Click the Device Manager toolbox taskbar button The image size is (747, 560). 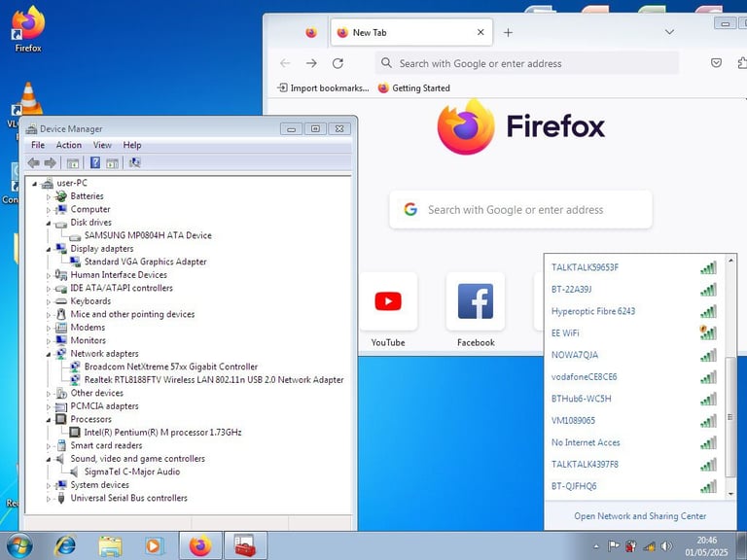tap(245, 545)
